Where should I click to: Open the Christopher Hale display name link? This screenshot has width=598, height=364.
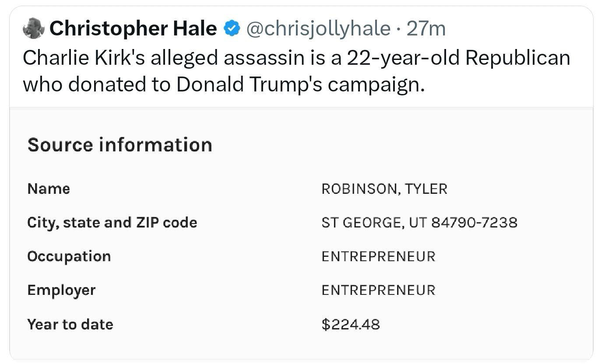133,29
